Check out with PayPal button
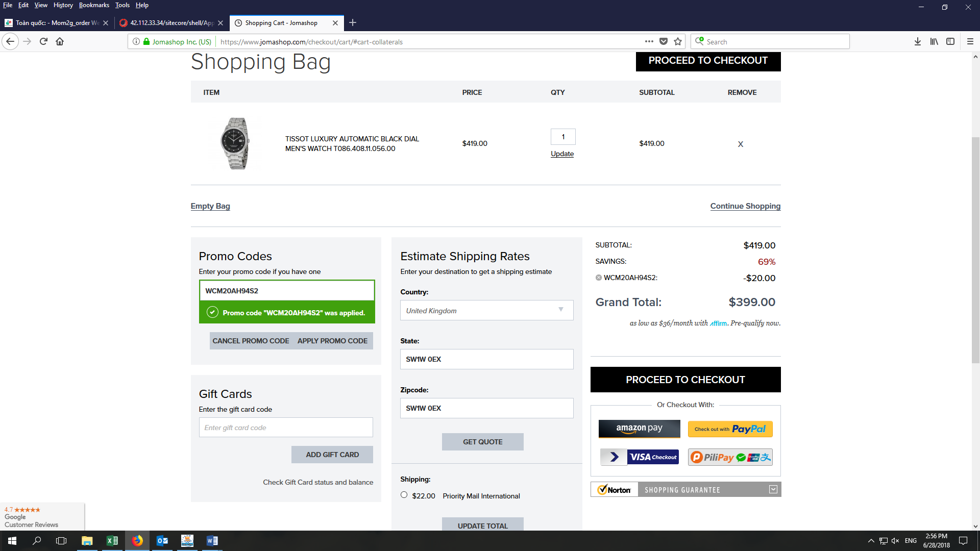This screenshot has width=980, height=551. pos(730,429)
